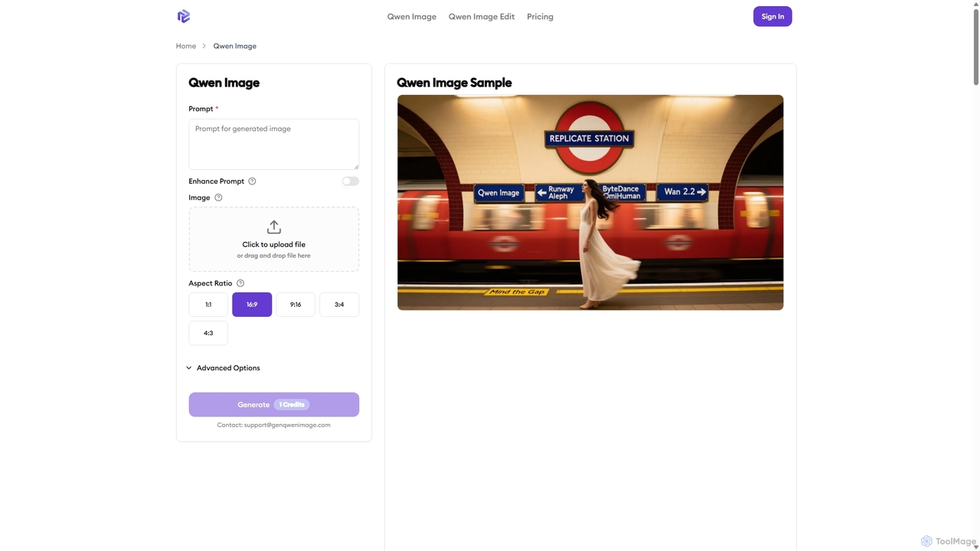
Task: Click the Generate button
Action: (274, 405)
